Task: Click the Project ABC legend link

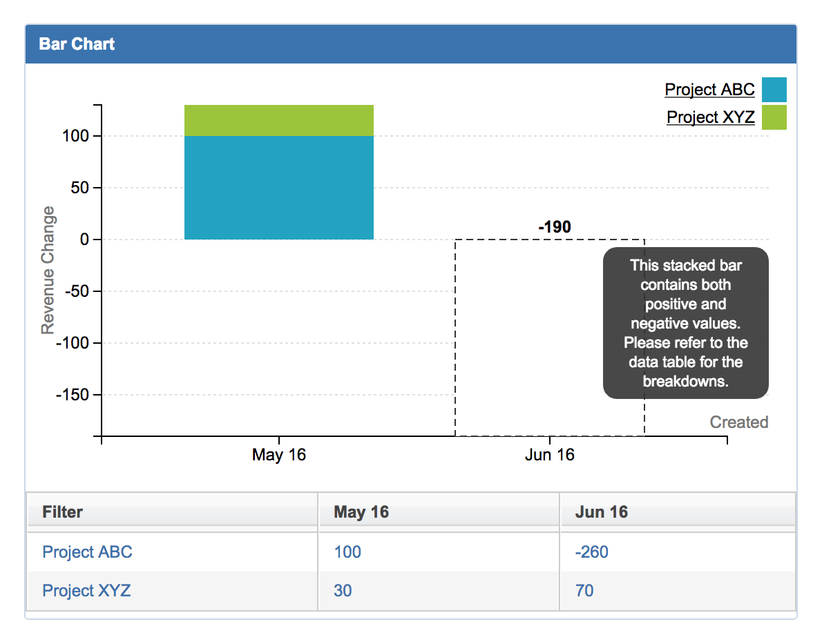Action: coord(709,90)
